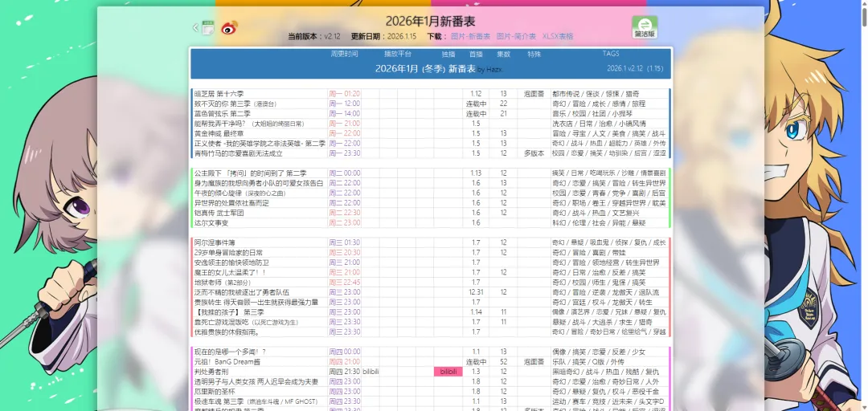868x411 pixels.
Task: Click the 周二 00:00 time cell
Action: point(344,173)
